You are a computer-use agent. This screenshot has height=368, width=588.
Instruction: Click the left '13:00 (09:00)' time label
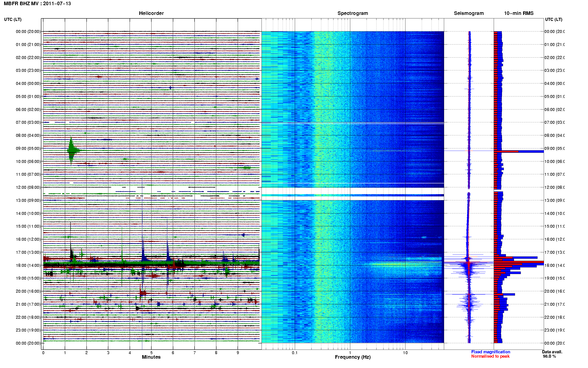[x=28, y=200]
